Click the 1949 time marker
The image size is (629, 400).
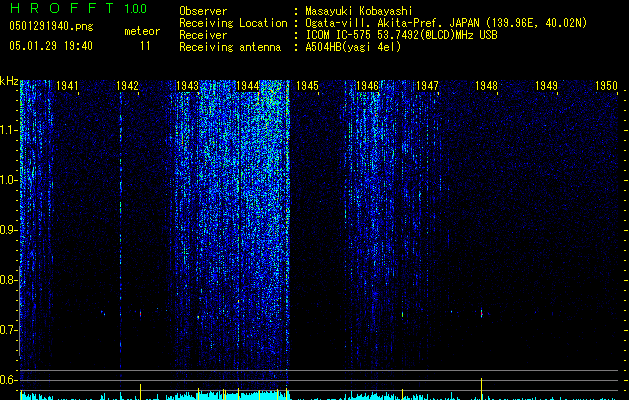point(546,86)
